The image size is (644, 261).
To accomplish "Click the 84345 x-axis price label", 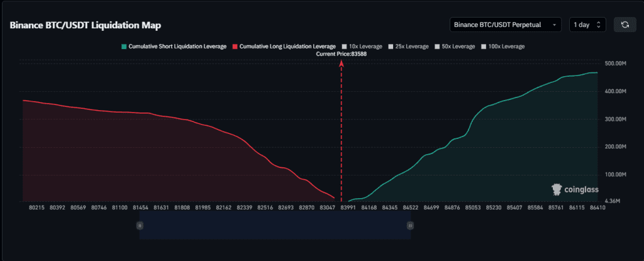I will 389,208.
